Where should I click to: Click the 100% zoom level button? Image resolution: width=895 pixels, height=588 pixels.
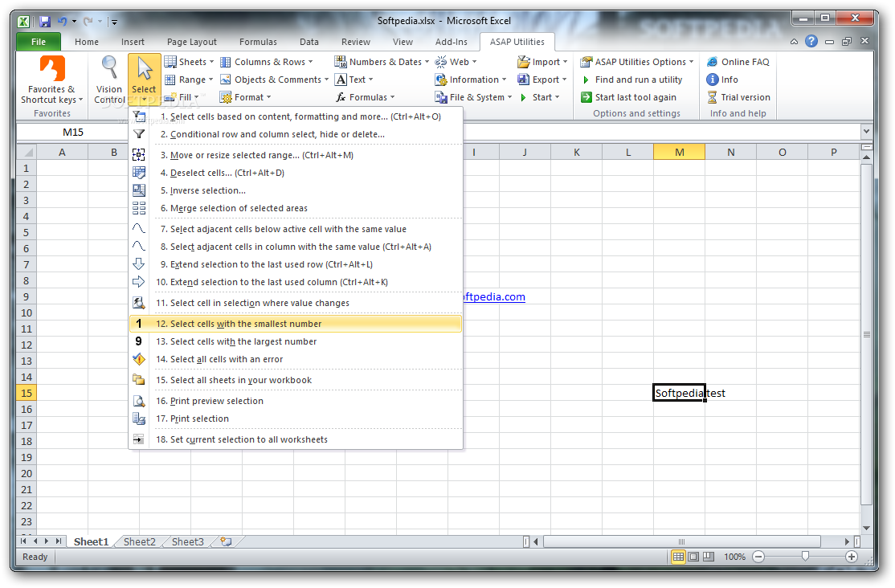tap(734, 557)
